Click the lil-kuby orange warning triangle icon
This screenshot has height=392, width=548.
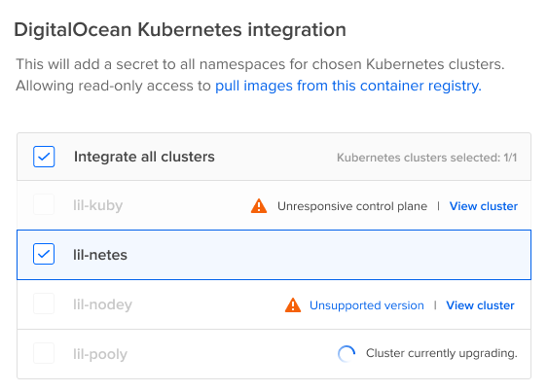point(259,206)
